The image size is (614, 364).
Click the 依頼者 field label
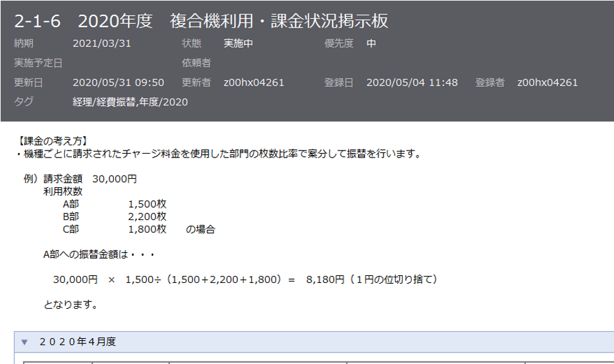pos(197,63)
